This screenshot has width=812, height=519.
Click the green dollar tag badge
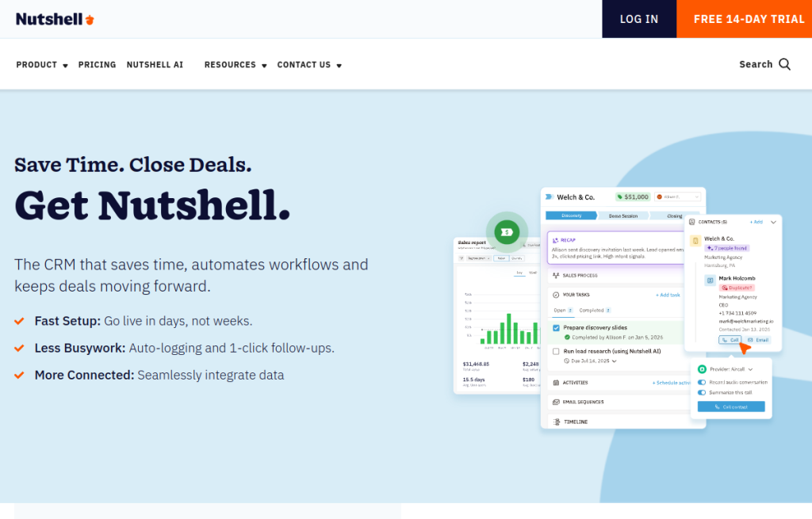pyautogui.click(x=507, y=231)
